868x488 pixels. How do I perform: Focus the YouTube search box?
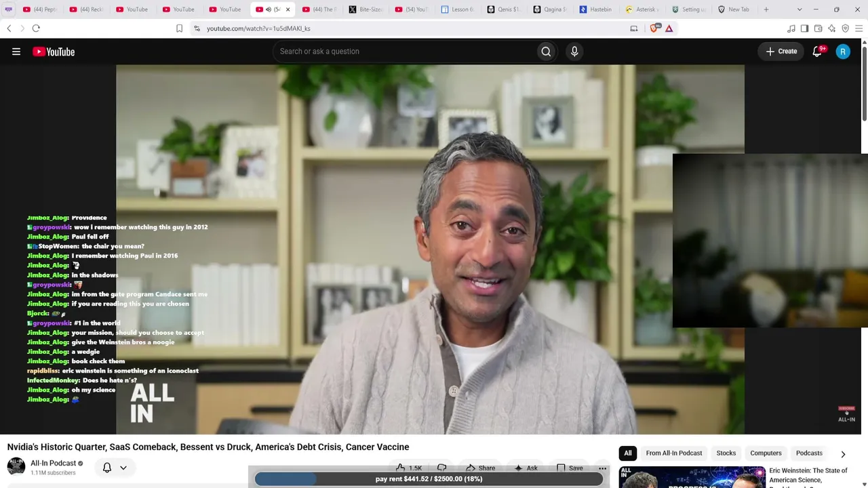coord(403,52)
